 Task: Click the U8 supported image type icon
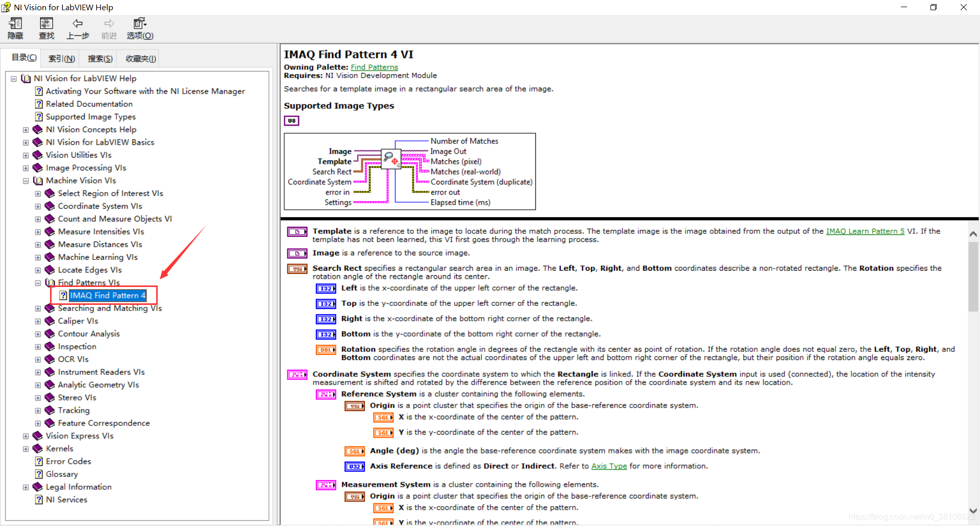click(291, 121)
